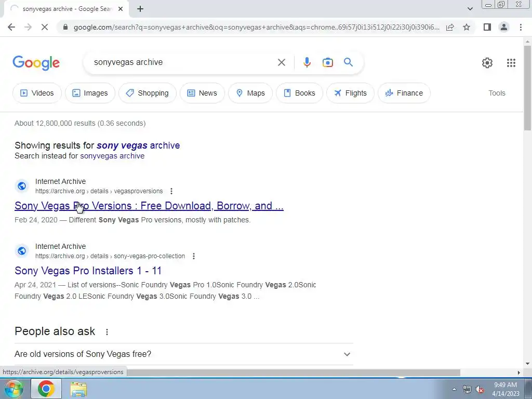
Task: Submit search with magnifier icon
Action: 348,62
